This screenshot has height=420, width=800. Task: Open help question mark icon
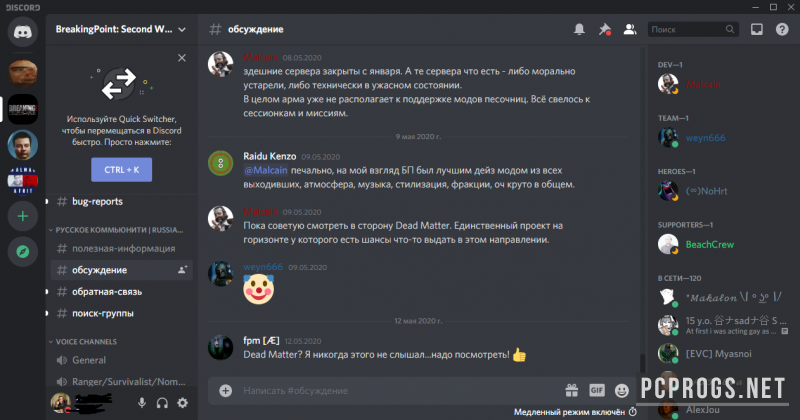782,30
